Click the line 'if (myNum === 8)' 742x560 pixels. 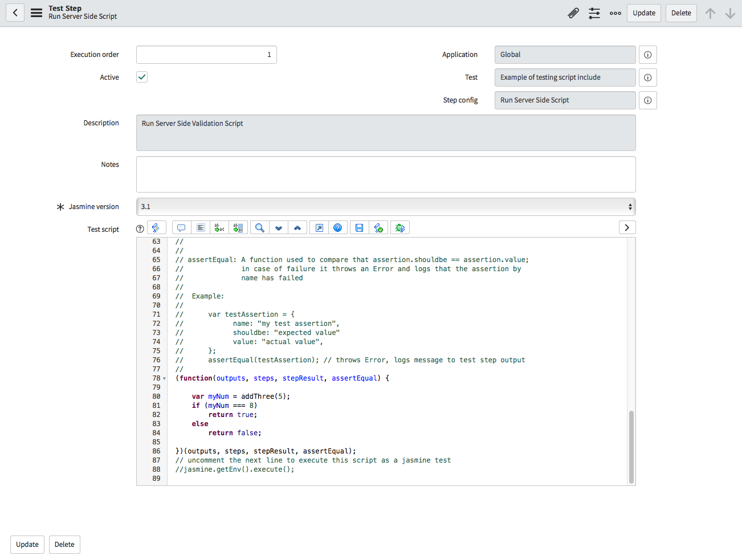pos(225,406)
